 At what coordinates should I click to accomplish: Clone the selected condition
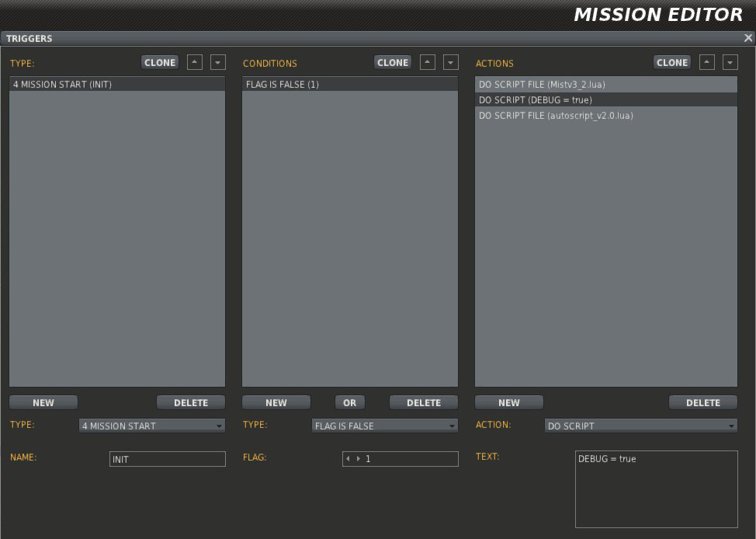pyautogui.click(x=393, y=62)
